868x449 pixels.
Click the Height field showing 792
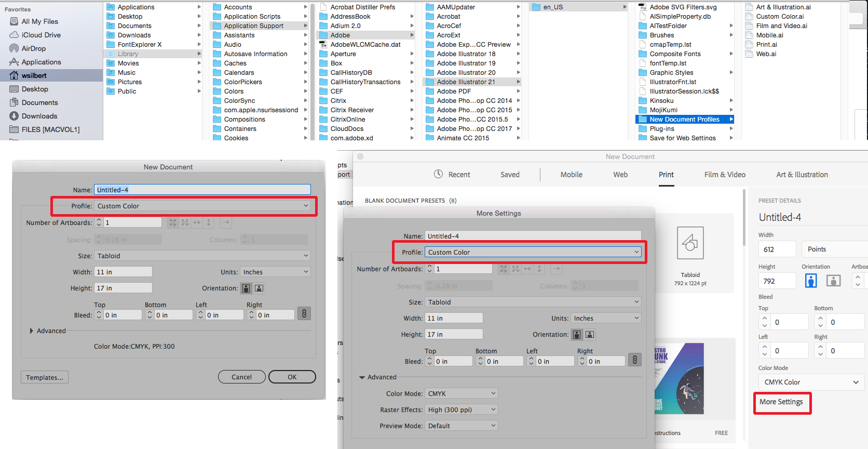point(777,281)
